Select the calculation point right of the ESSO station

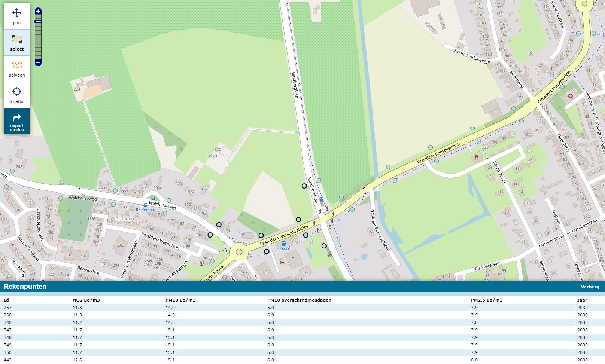[305, 235]
